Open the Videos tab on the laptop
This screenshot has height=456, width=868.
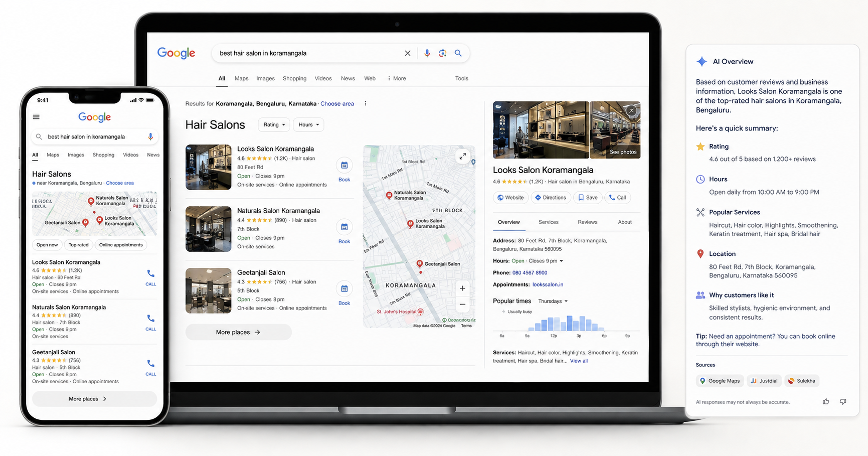click(323, 79)
